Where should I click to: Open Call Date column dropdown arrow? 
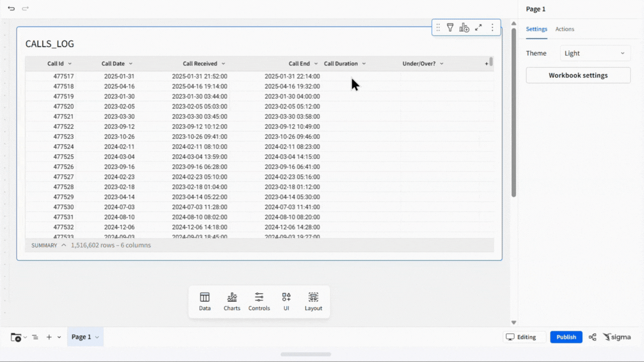click(130, 64)
